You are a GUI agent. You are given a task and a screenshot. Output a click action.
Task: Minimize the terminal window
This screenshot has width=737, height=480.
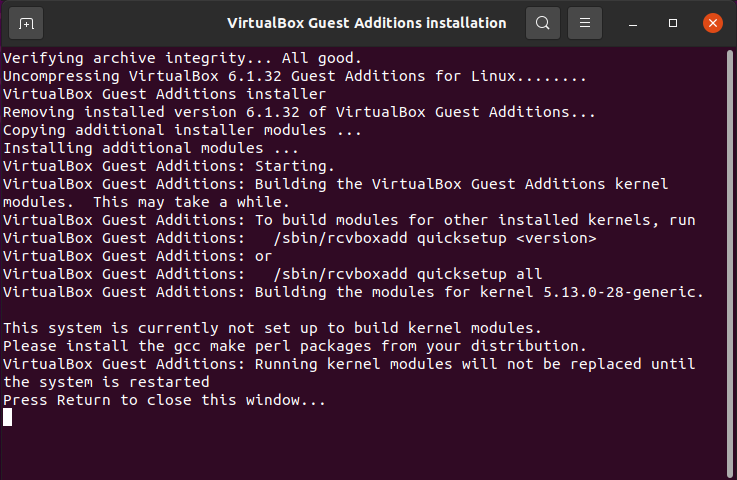pyautogui.click(x=633, y=23)
